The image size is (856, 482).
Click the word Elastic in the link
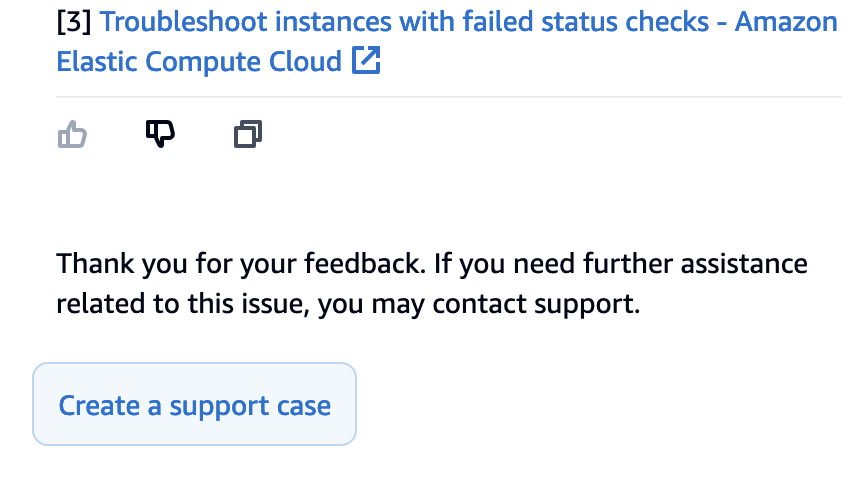(x=96, y=62)
